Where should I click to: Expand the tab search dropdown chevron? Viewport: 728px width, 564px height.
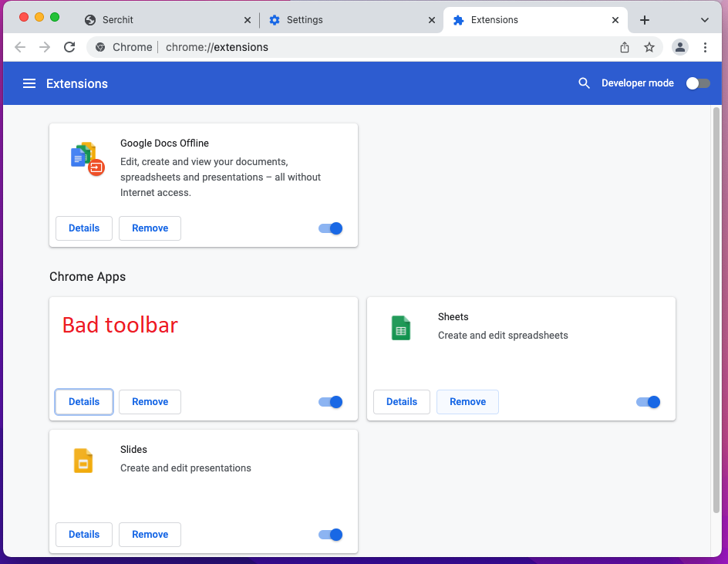(x=704, y=20)
